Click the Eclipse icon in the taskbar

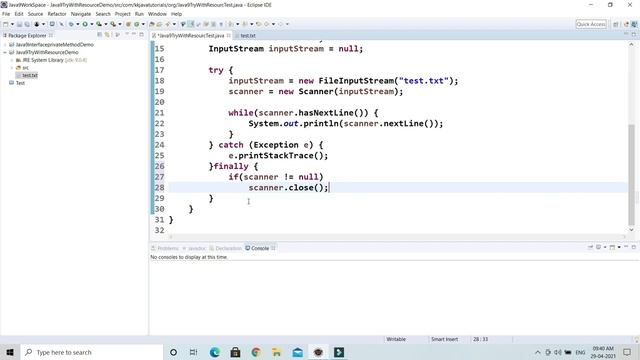point(318,352)
